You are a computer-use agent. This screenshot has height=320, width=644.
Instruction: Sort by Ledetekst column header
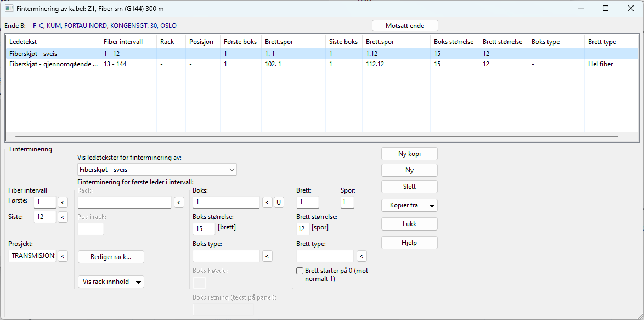53,42
